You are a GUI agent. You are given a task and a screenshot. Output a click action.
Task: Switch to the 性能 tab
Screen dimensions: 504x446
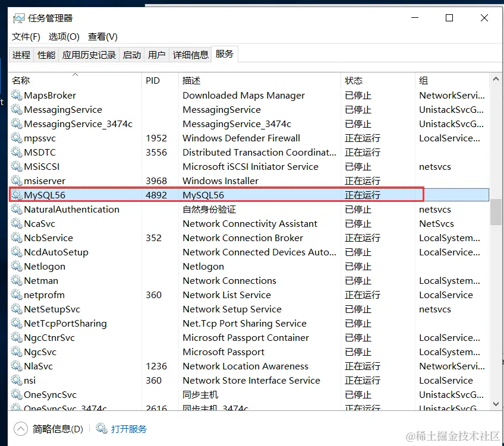[x=46, y=55]
